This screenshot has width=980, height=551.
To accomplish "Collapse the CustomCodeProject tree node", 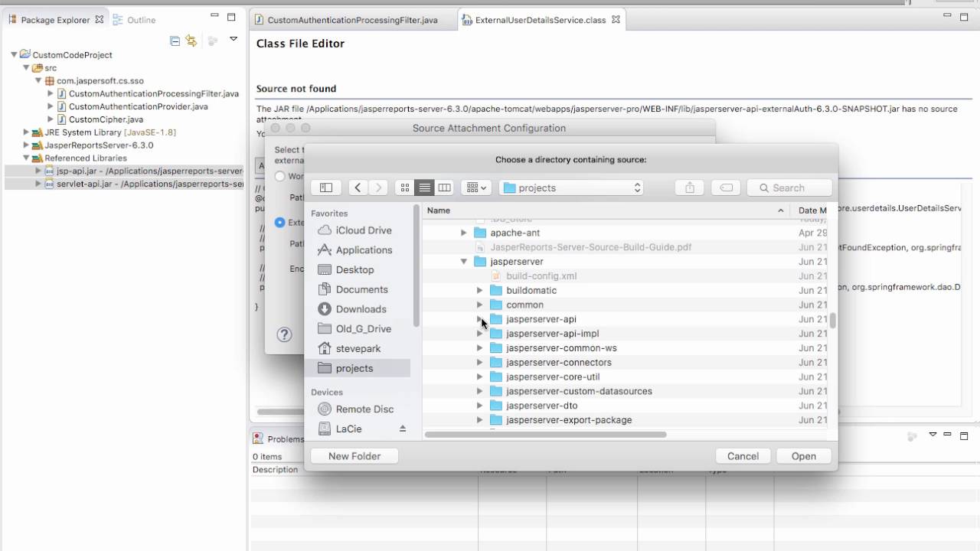I will point(14,55).
